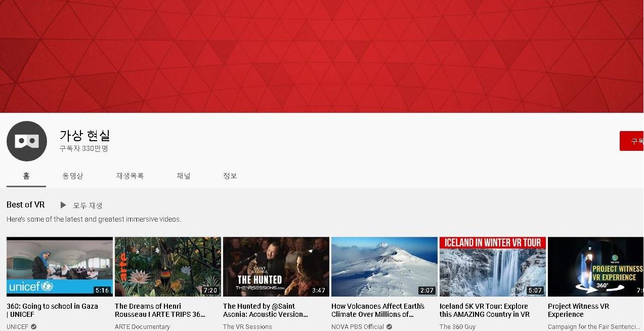Open the 홈 tab
This screenshot has height=331, width=644.
click(x=26, y=176)
